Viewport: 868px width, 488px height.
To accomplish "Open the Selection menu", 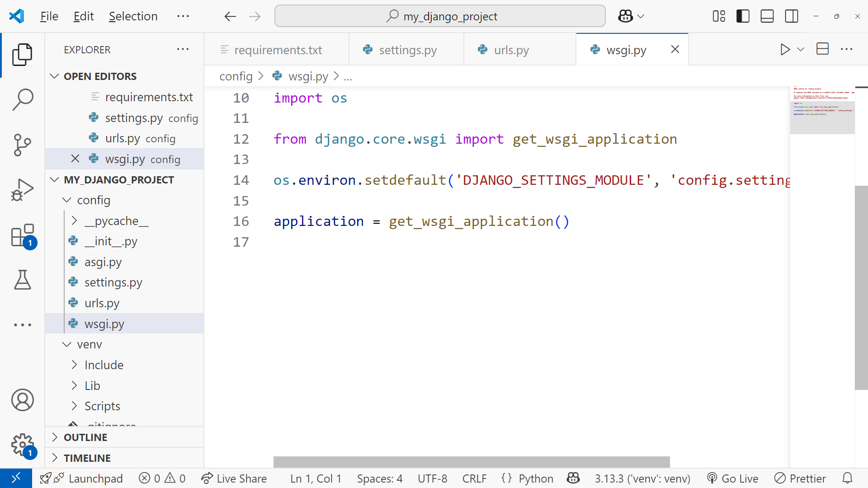I will coord(133,16).
